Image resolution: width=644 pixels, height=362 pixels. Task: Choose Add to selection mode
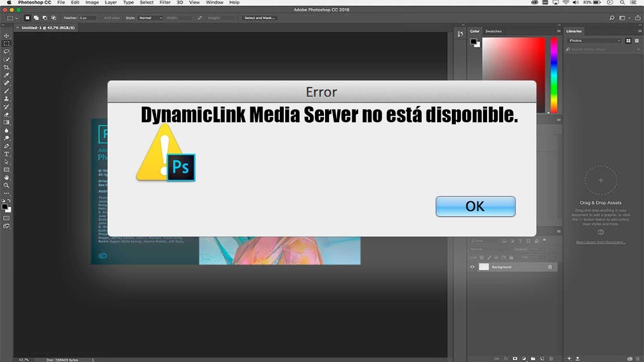[37, 18]
